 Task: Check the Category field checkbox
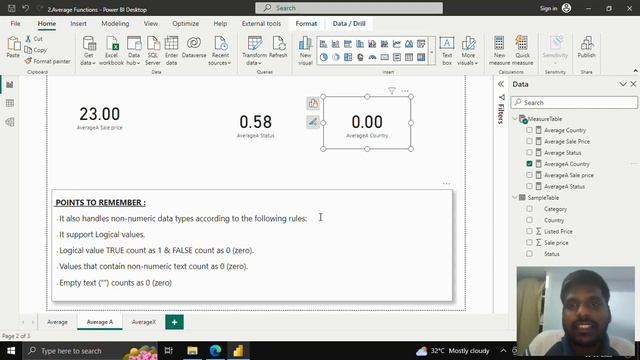tap(529, 209)
